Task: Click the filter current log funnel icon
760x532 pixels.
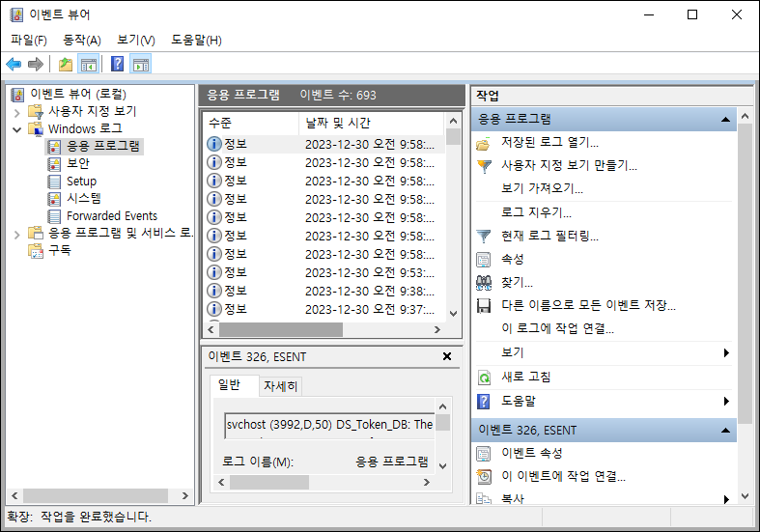Action: (483, 237)
